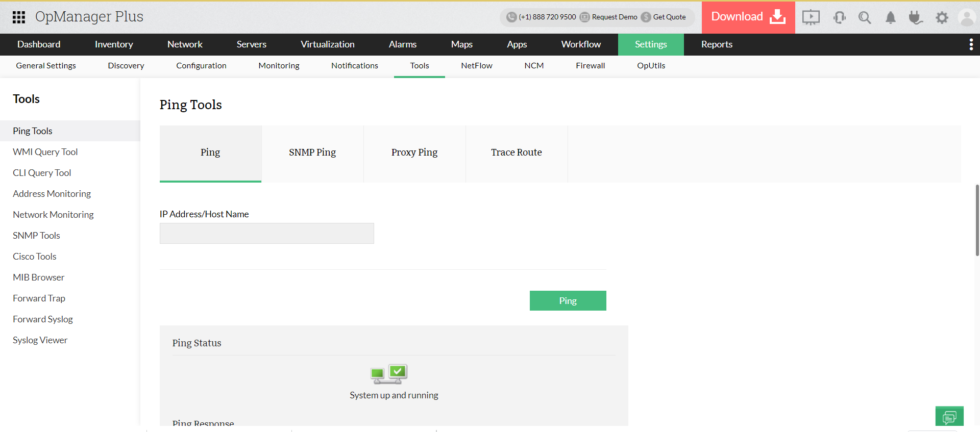Switch to OpUtils settings tab
The image size is (980, 432).
click(651, 66)
